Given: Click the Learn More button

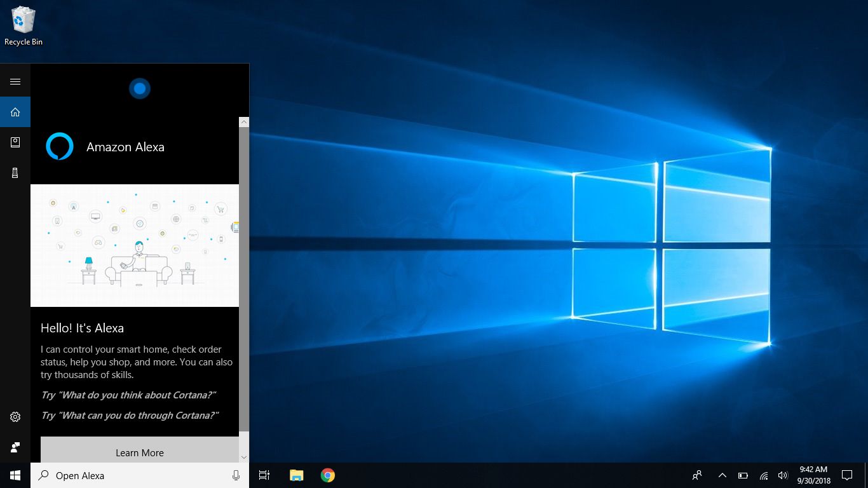Looking at the screenshot, I should [x=140, y=450].
